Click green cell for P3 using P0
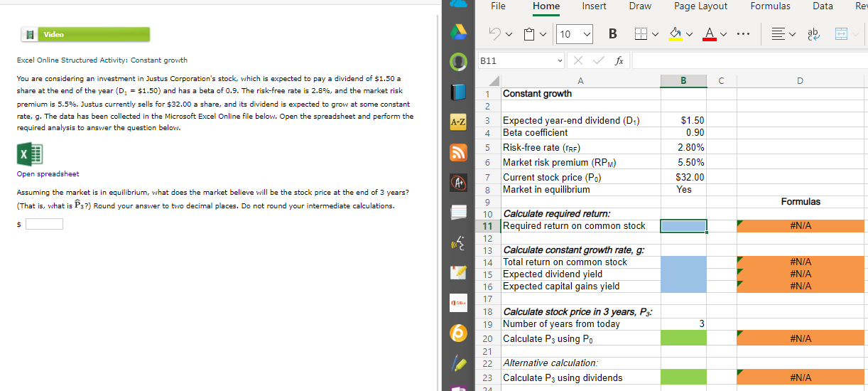This screenshot has width=868, height=391. (683, 339)
